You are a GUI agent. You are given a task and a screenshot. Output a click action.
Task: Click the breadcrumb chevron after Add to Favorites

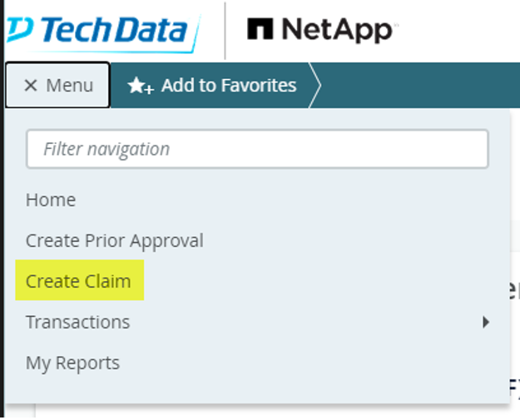pyautogui.click(x=315, y=86)
